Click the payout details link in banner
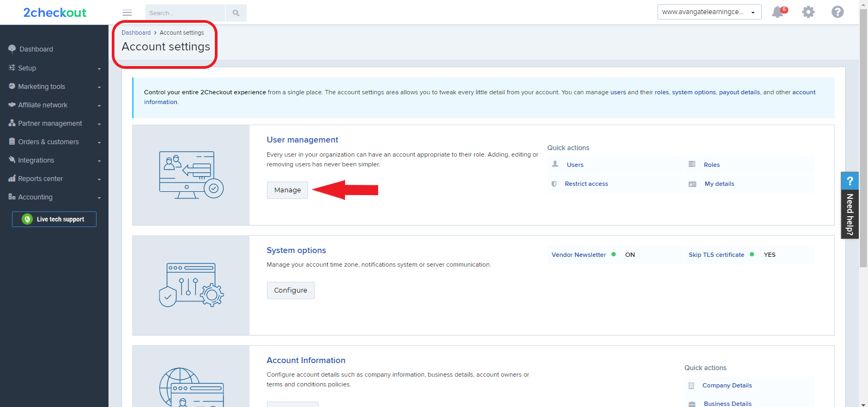Viewport: 868px width, 407px height. coord(739,92)
